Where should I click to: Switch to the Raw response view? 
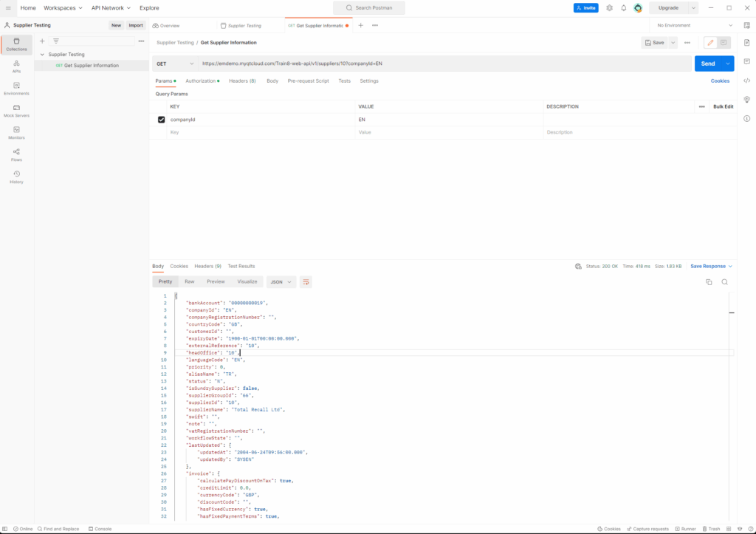[x=190, y=282]
